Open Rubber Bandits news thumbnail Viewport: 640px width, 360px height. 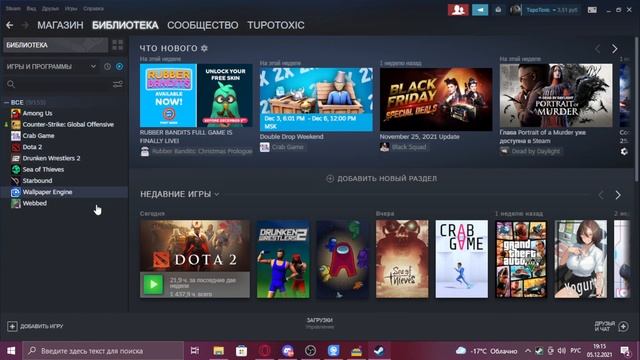(x=196, y=96)
